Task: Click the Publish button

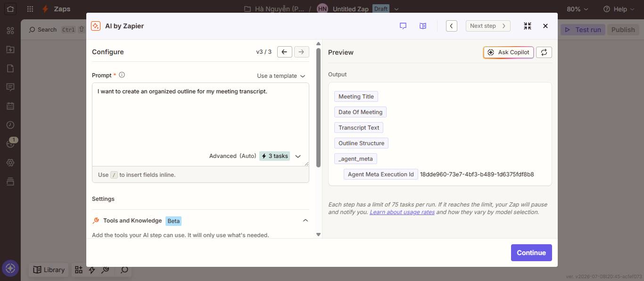Action: pos(623,29)
